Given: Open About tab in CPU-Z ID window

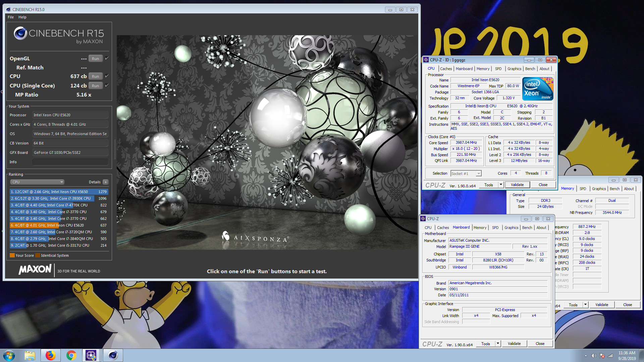Looking at the screenshot, I should click(x=544, y=69).
